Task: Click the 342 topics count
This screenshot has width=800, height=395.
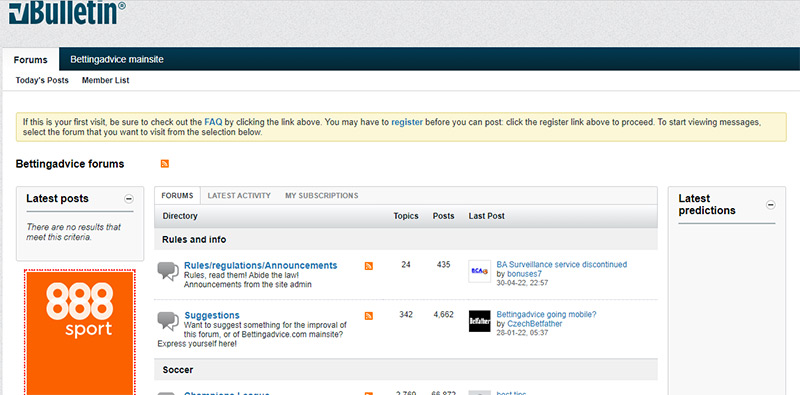Action: tap(406, 315)
